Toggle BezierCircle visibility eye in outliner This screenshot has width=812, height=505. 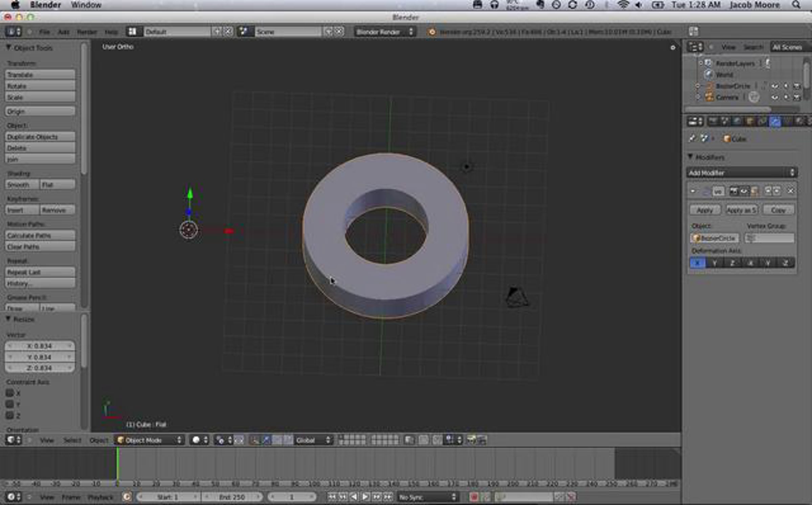click(774, 86)
